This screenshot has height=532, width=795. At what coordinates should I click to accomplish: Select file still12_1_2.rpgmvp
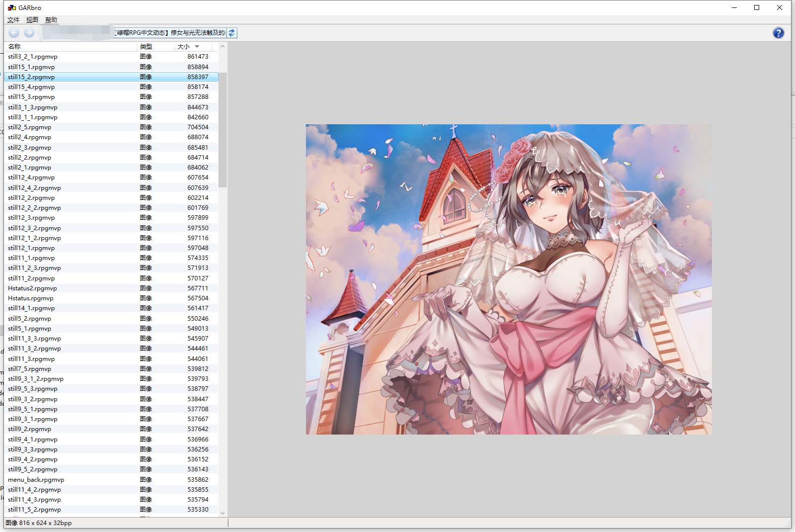click(111, 238)
